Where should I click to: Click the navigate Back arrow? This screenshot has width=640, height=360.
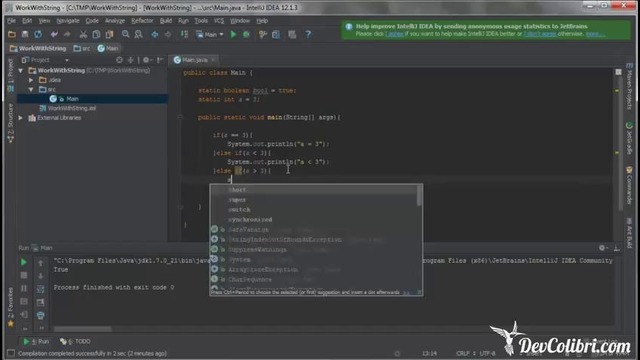155,35
